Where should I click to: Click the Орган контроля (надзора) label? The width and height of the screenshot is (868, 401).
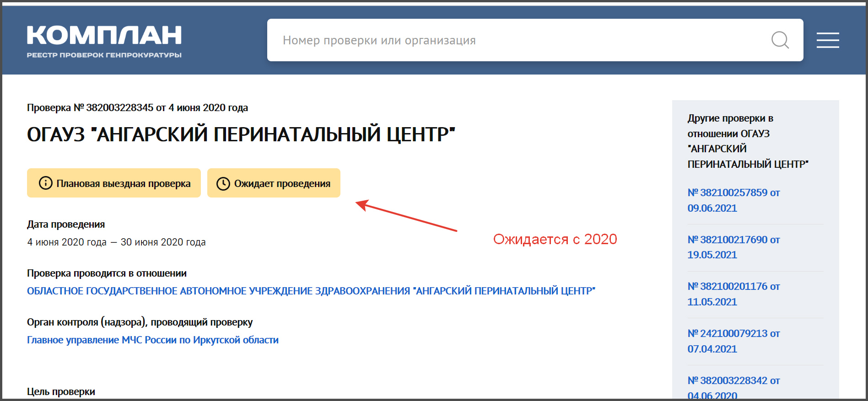pos(140,322)
